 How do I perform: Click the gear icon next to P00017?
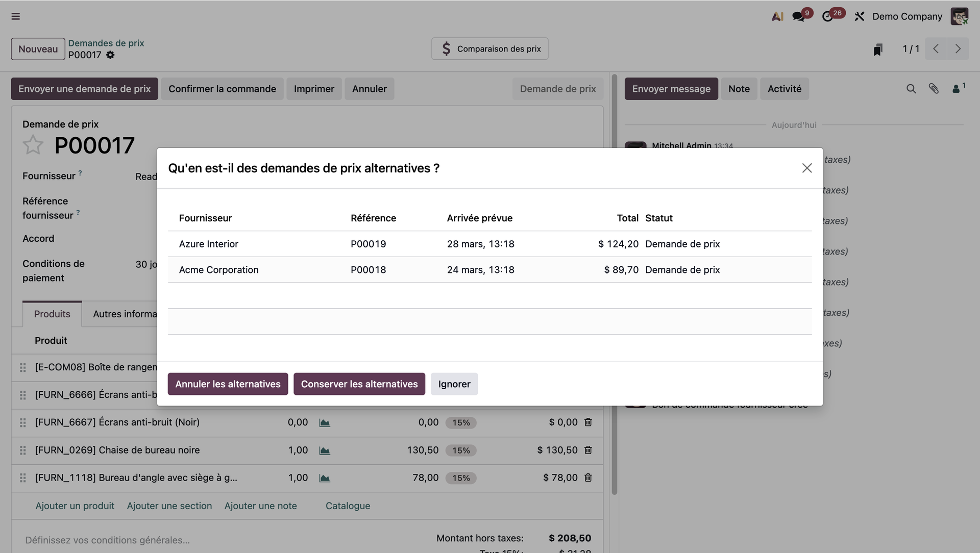tap(110, 55)
